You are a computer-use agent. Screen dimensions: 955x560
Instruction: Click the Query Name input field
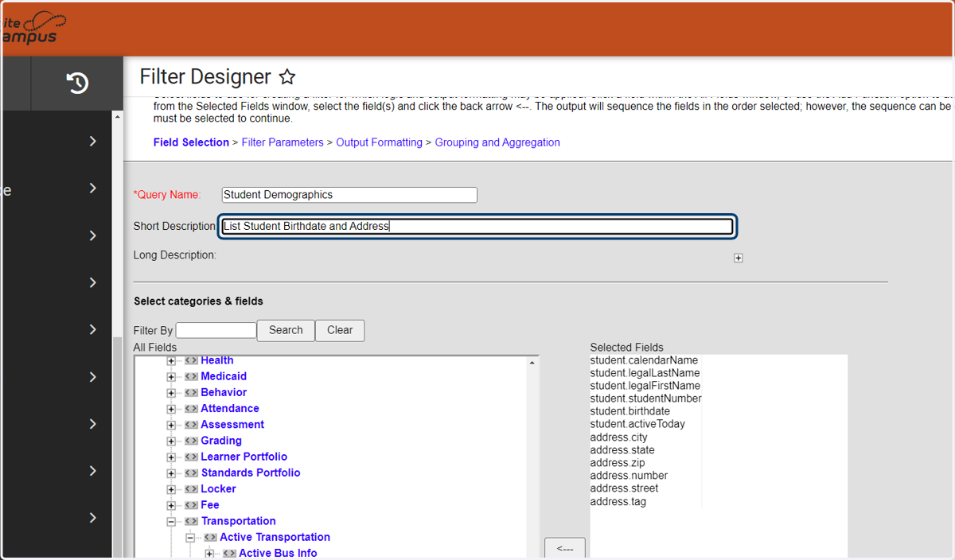pos(349,195)
